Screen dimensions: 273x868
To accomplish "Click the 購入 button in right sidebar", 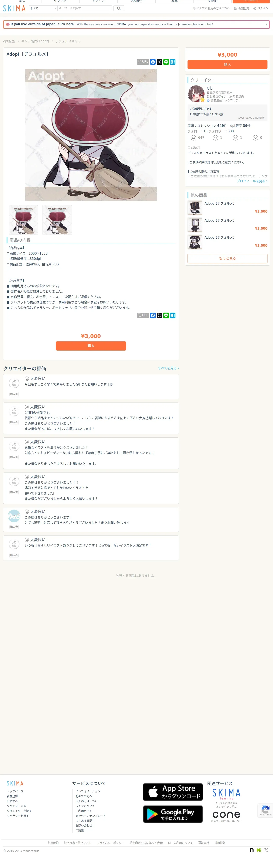I will click(227, 64).
